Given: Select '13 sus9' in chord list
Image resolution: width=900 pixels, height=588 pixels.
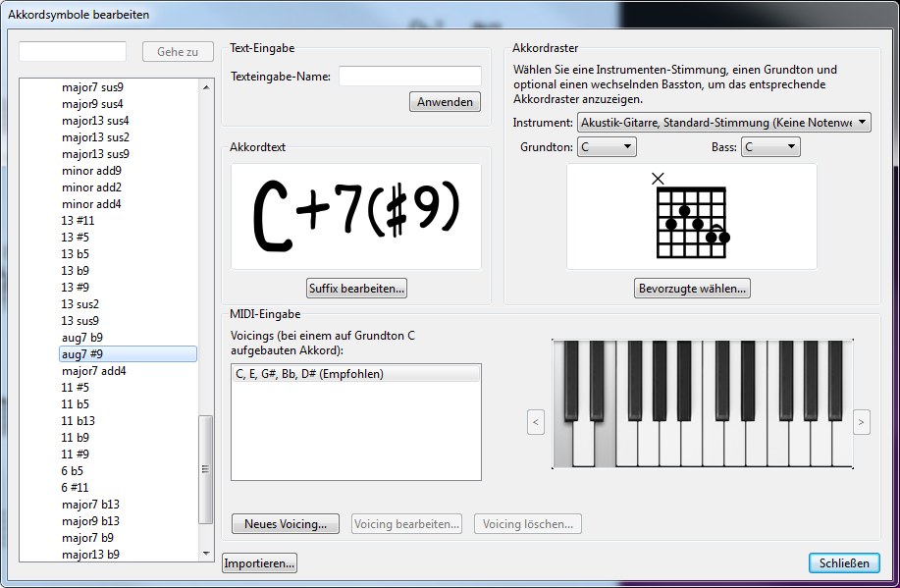Looking at the screenshot, I should [x=80, y=320].
